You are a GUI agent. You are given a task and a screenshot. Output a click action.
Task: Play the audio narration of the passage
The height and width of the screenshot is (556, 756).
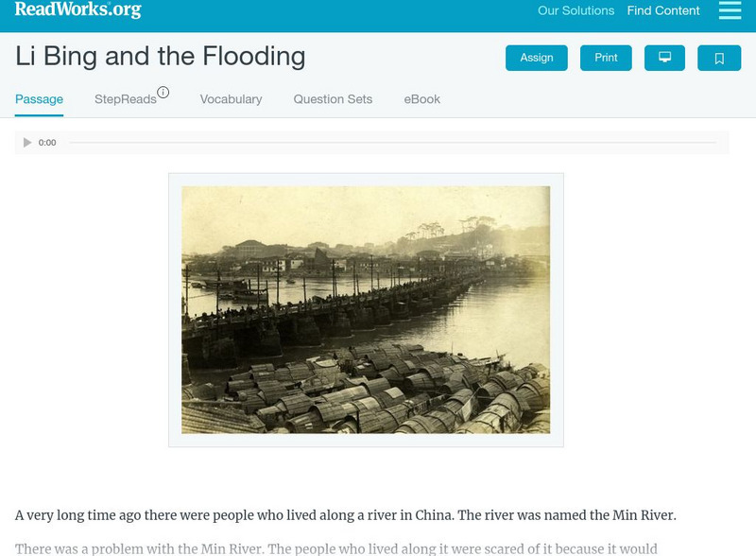[25, 143]
